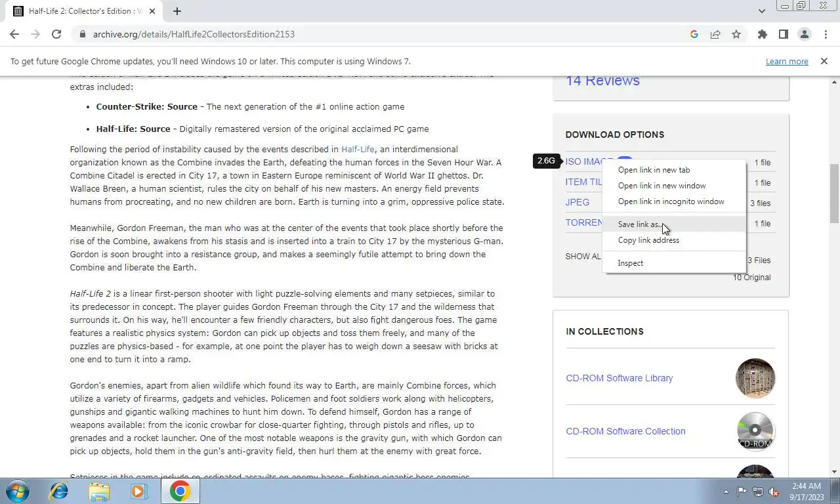The image size is (840, 504).
Task: Click the muted volume tray icon
Action: pyautogui.click(x=773, y=492)
